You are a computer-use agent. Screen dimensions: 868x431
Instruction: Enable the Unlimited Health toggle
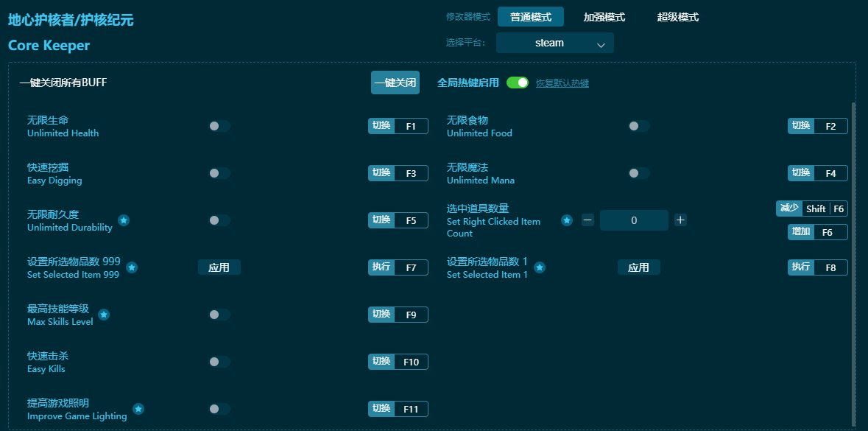219,126
